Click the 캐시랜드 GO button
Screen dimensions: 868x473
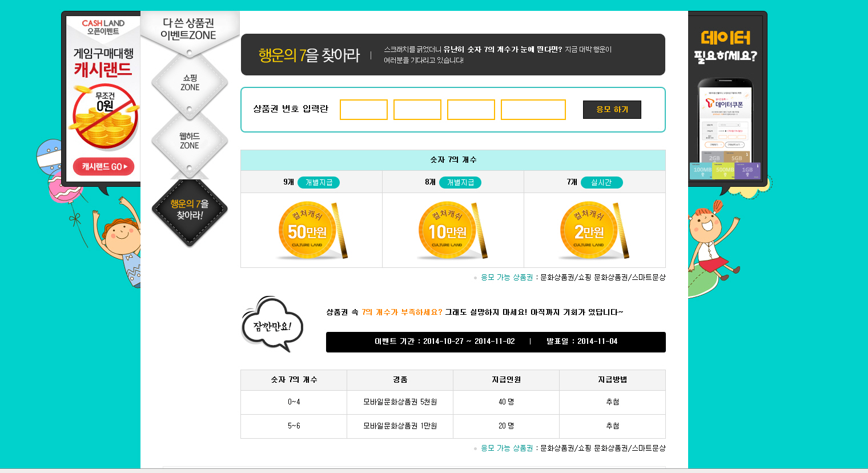pyautogui.click(x=103, y=167)
